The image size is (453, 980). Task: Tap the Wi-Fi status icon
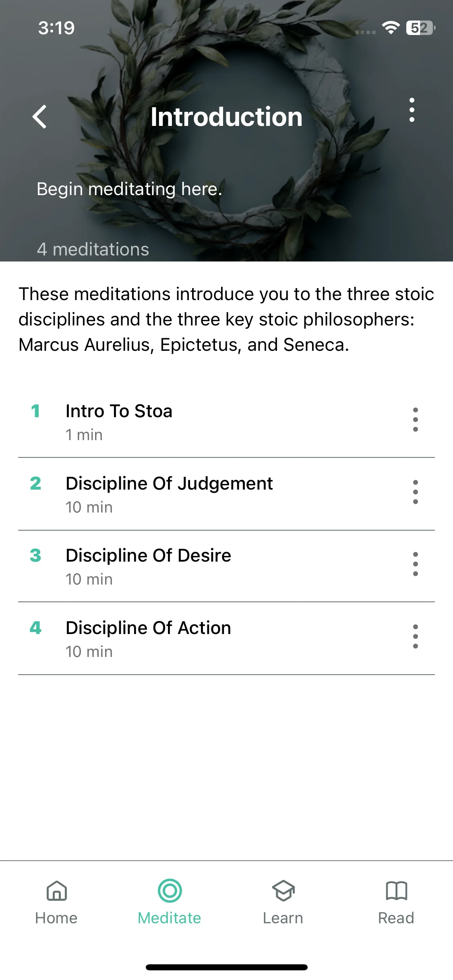(x=391, y=28)
